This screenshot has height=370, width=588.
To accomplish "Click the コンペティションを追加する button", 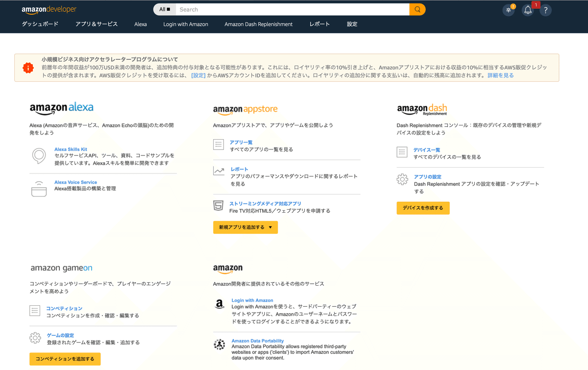I will pos(65,359).
